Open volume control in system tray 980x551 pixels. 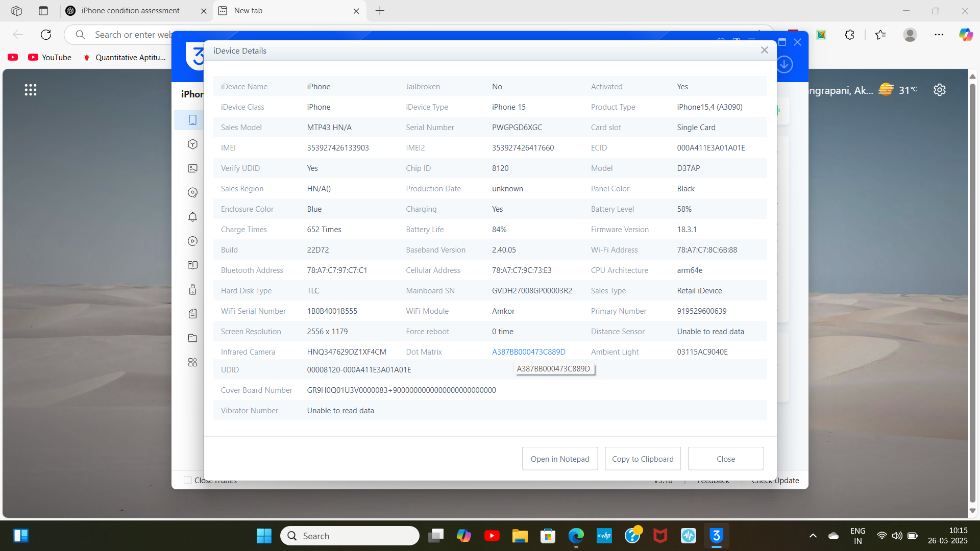pyautogui.click(x=897, y=536)
